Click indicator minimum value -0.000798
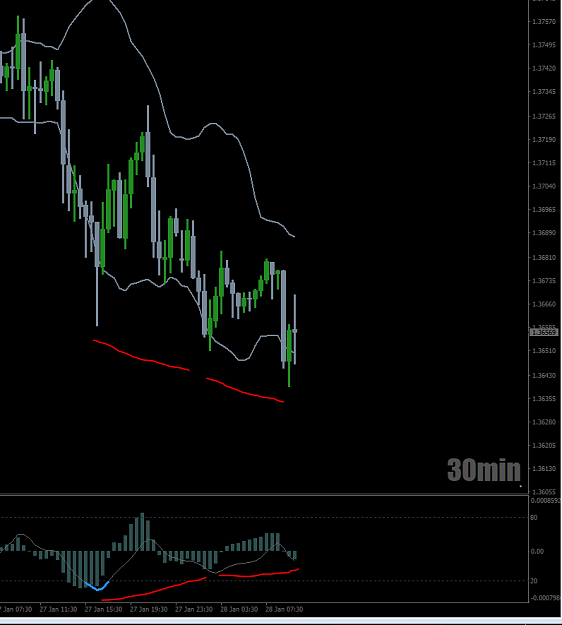This screenshot has width=562, height=625. (546, 597)
